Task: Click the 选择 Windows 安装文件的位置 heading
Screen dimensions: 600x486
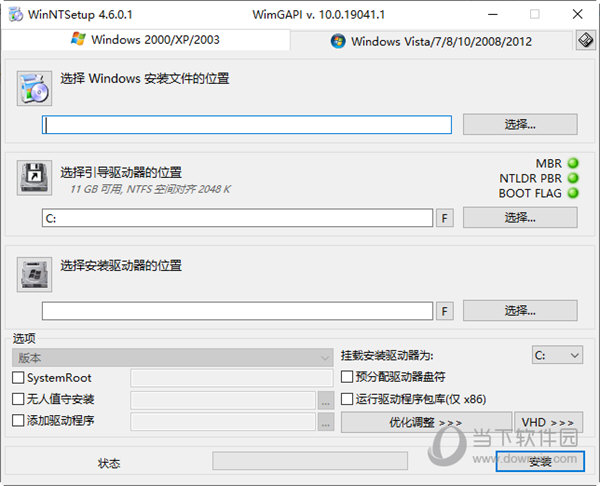Action: click(145, 78)
